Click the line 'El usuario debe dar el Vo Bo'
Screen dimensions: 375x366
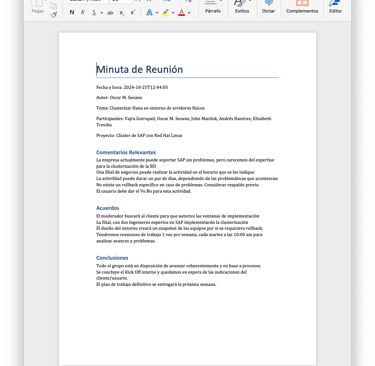tap(144, 191)
